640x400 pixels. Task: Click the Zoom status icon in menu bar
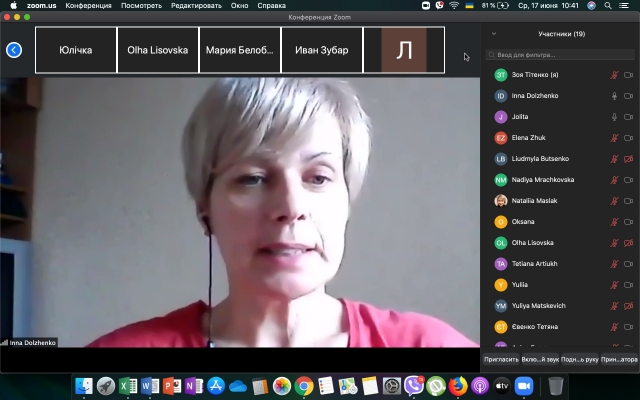[426, 6]
